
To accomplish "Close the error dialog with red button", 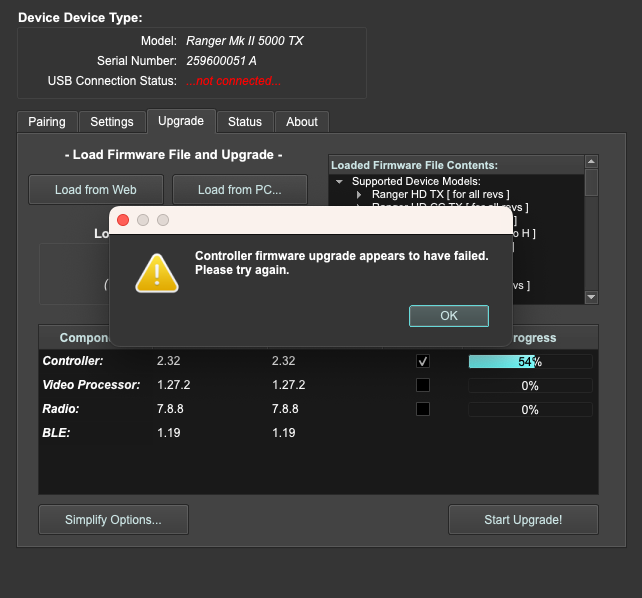I will (x=123, y=219).
